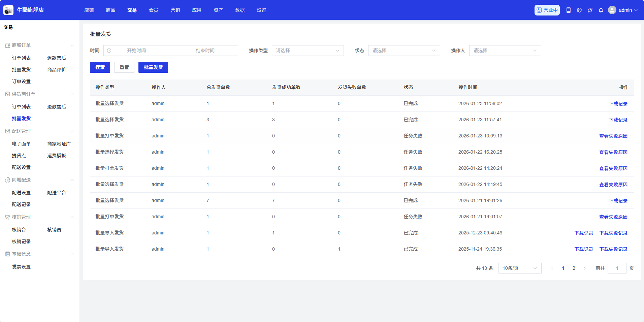Screen dimensions: 644x322
Task: Click the 营业中 store status badge
Action: [x=547, y=10]
